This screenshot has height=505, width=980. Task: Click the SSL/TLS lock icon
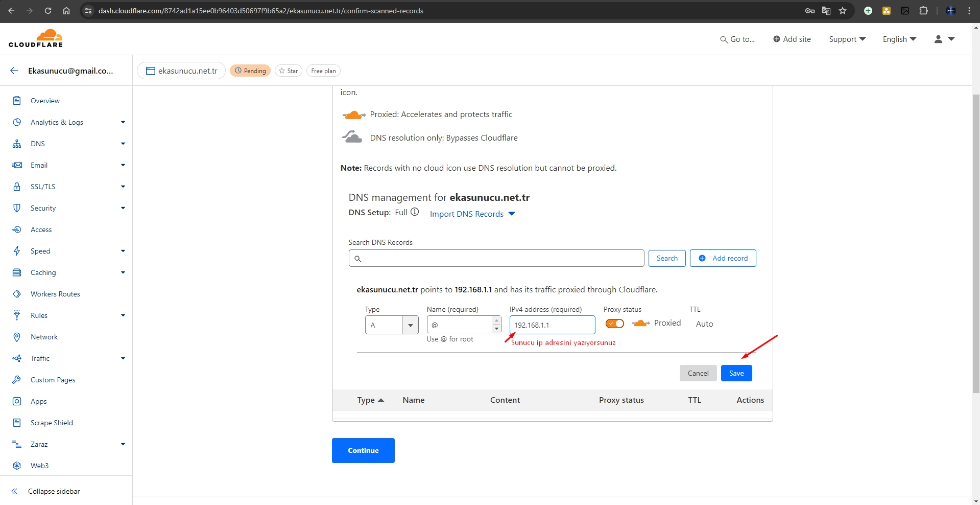point(17,187)
